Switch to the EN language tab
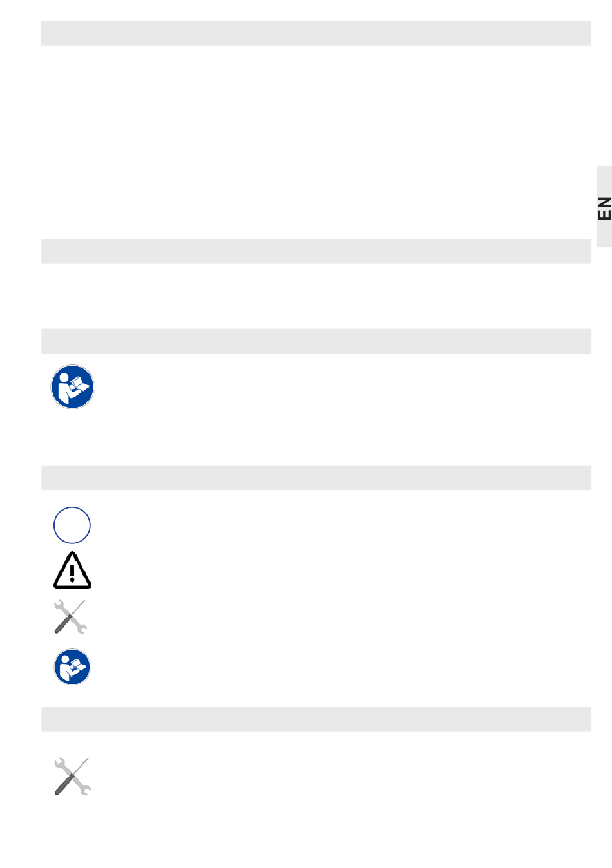This screenshot has height=868, width=612. [x=604, y=207]
